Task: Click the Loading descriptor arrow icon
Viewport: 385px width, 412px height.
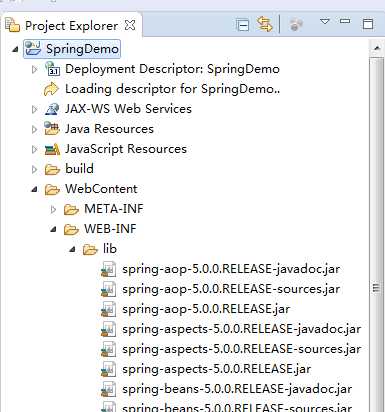Action: click(x=51, y=89)
